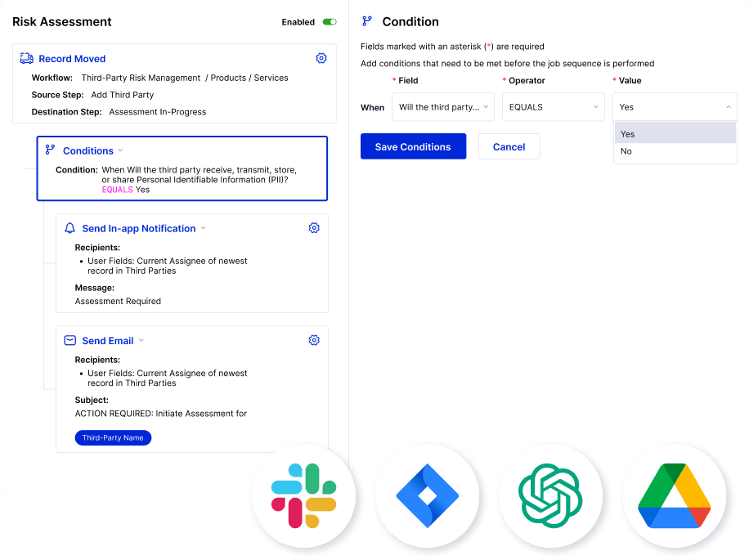Click the Google Drive integration icon
749x560 pixels.
[x=675, y=495]
